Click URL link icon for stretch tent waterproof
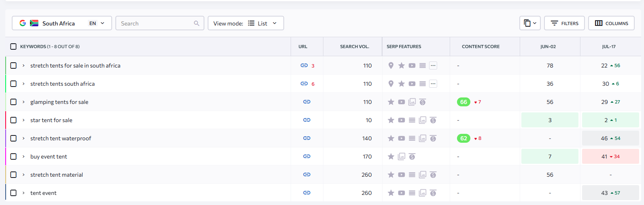 [x=306, y=138]
